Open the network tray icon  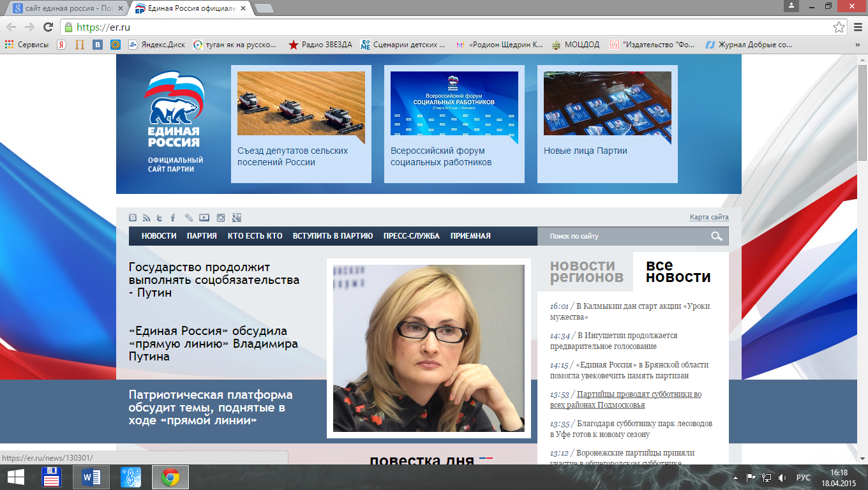coord(767,477)
